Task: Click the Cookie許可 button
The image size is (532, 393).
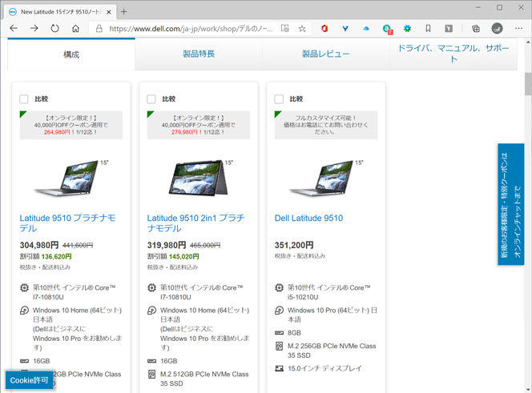Action: (x=29, y=380)
